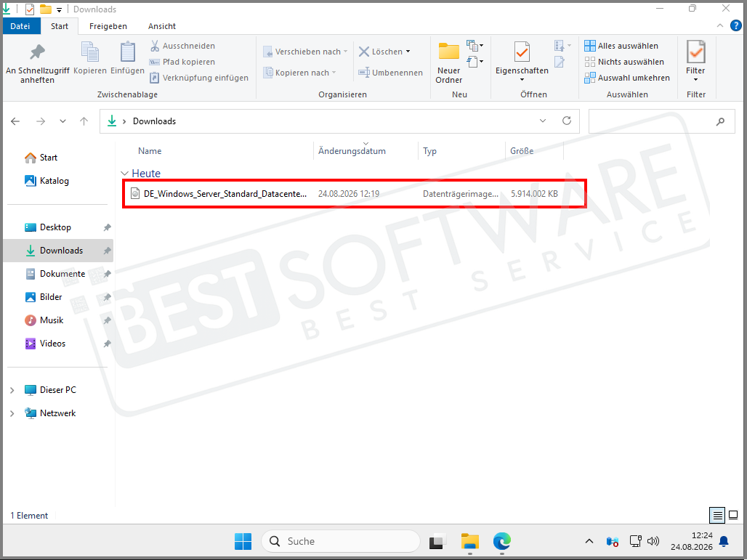Open the Filter ribbon button
This screenshot has height=560, width=747.
695,62
